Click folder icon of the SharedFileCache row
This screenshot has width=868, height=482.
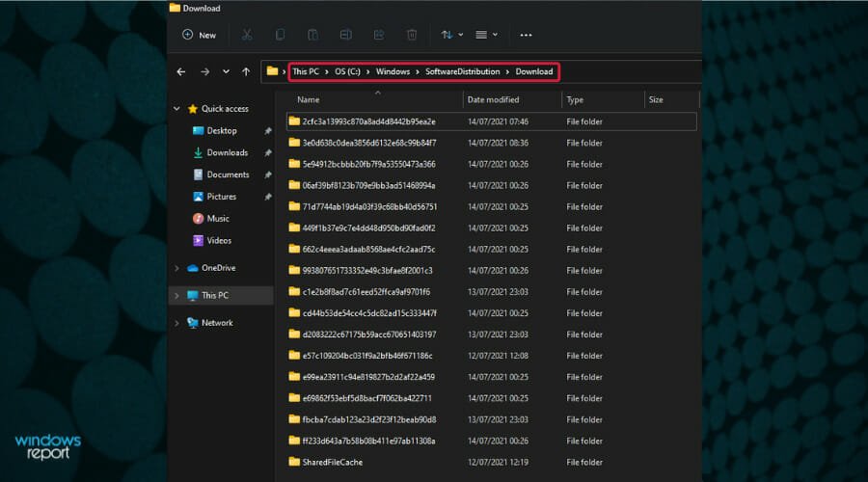(x=294, y=462)
